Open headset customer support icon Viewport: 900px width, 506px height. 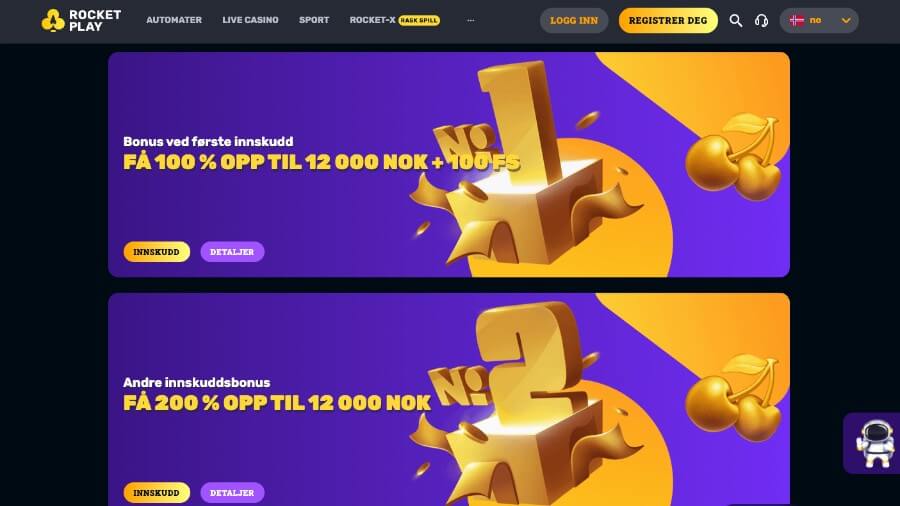pos(761,21)
